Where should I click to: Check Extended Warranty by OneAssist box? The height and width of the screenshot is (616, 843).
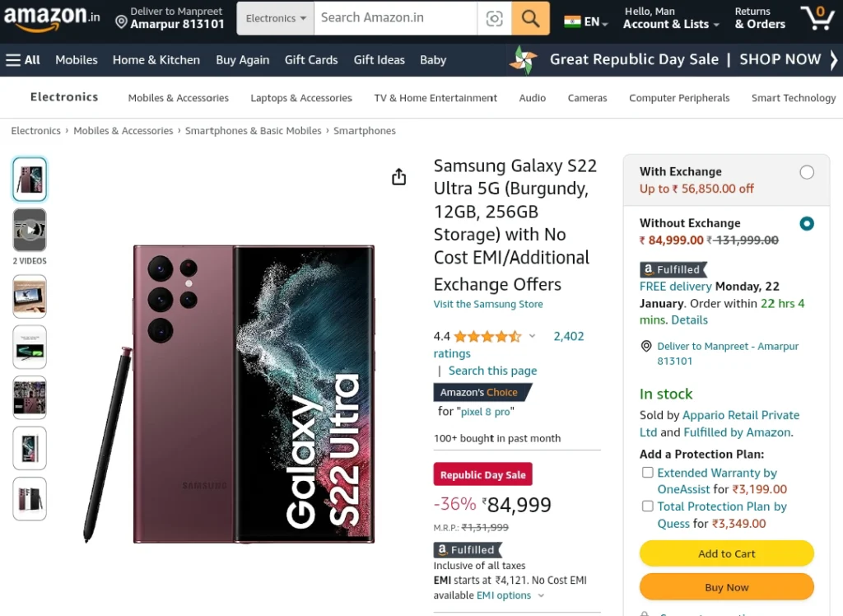647,473
